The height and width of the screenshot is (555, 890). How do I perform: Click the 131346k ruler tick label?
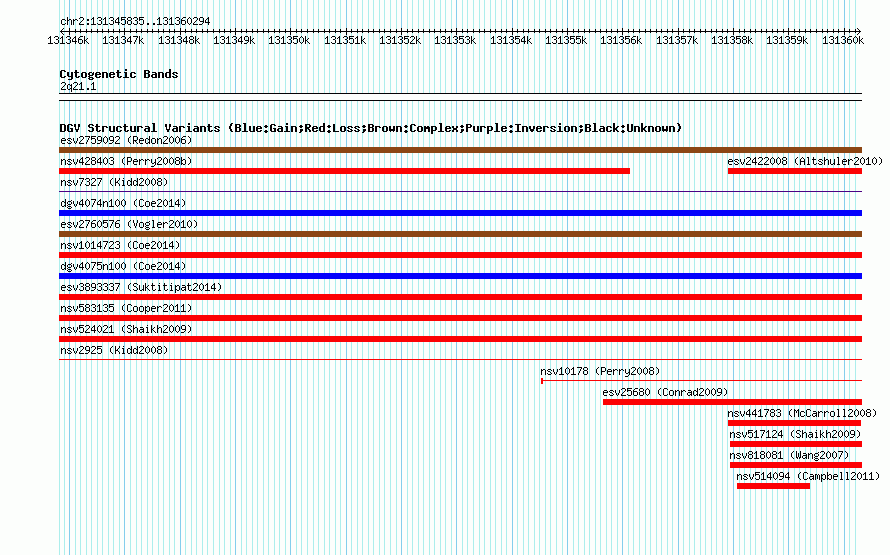point(68,40)
